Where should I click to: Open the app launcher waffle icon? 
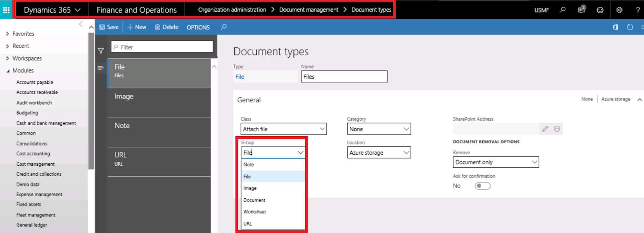pyautogui.click(x=6, y=10)
